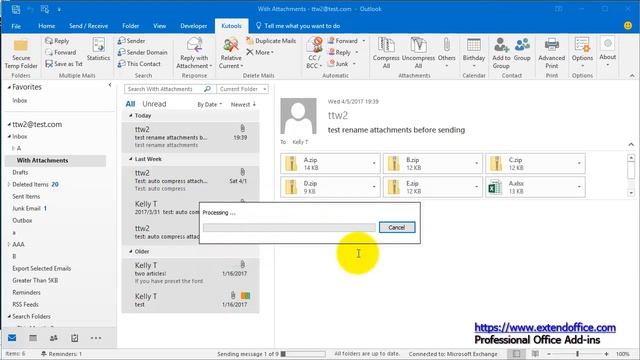This screenshot has width=640, height=360.
Task: Collapse the folder pane arrow
Action: [110, 85]
